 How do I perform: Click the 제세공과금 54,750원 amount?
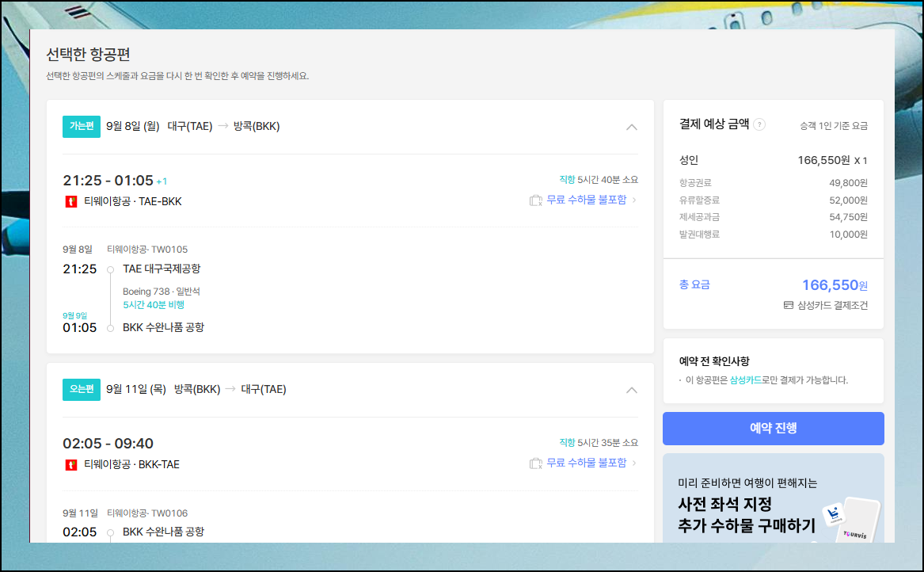[x=848, y=218]
